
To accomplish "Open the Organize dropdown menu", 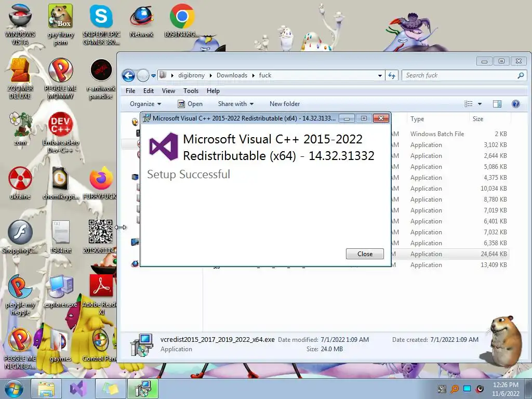I will (145, 104).
